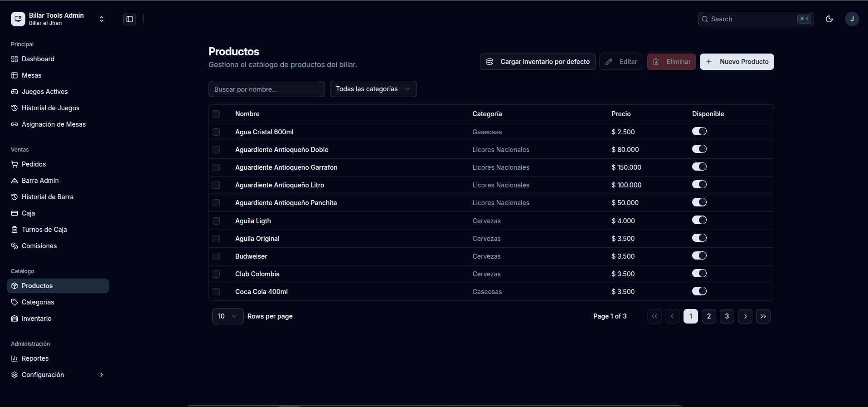
Task: Check the select-all checkbox in table header
Action: click(216, 114)
